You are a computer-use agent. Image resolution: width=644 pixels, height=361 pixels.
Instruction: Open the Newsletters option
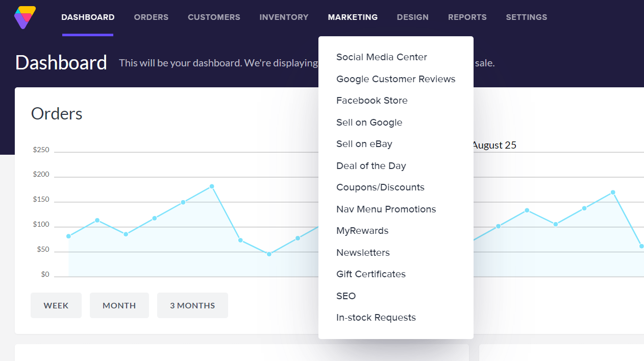click(x=363, y=252)
